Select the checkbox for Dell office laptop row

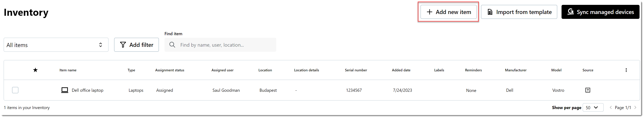[x=15, y=90]
